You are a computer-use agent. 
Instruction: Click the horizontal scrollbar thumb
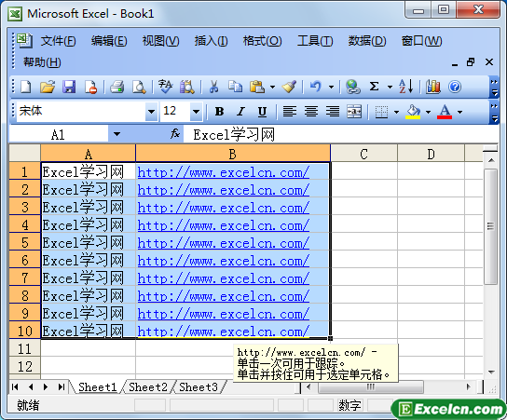(x=371, y=386)
